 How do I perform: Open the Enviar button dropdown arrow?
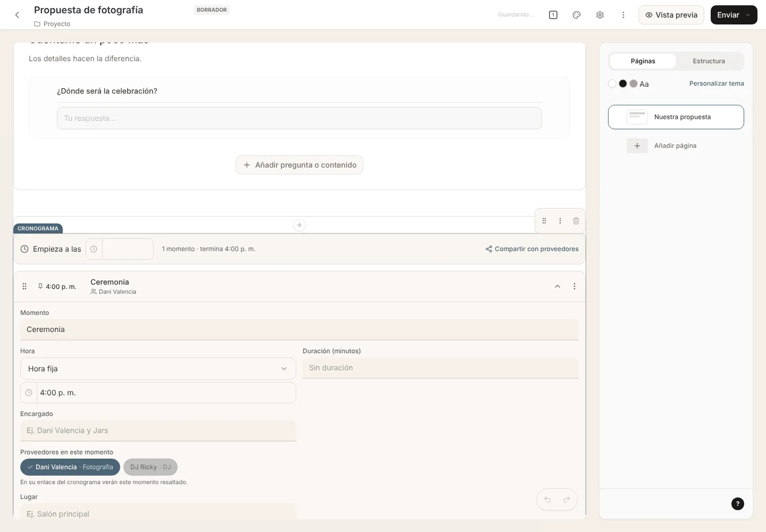pos(748,15)
